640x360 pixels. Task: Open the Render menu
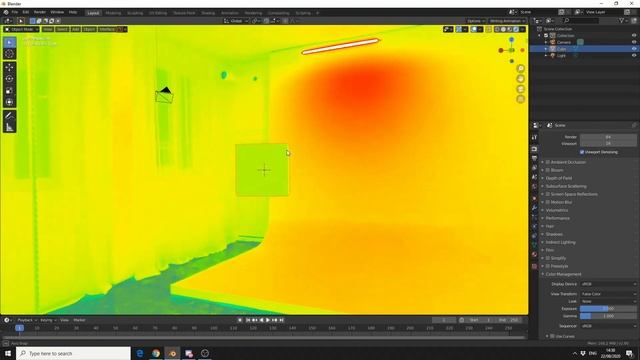[x=40, y=12]
